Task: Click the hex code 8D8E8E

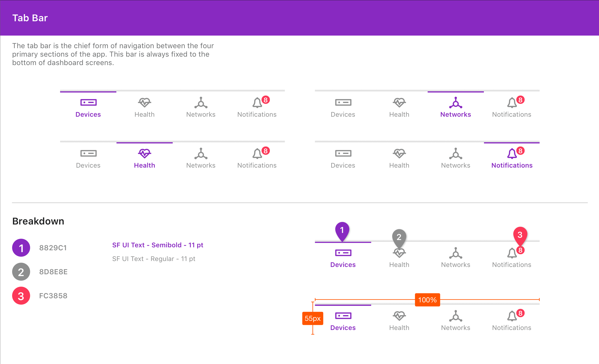Action: (x=53, y=272)
